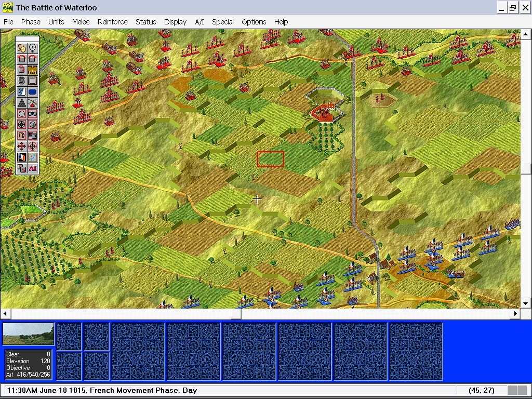Click the top-left small empty unit slot
Image resolution: width=532 pixels, height=399 pixels.
point(69,336)
